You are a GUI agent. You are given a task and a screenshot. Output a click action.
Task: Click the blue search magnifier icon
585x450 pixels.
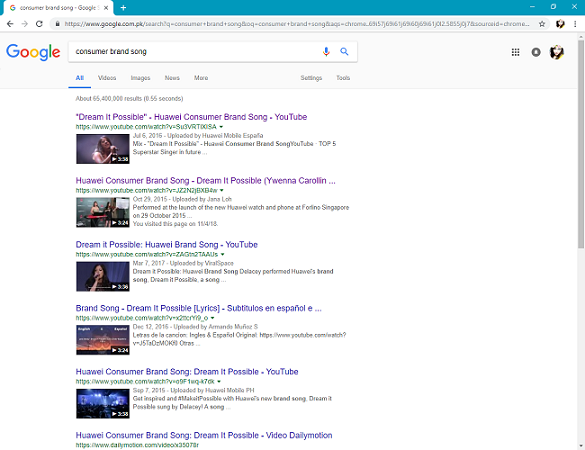pyautogui.click(x=344, y=51)
